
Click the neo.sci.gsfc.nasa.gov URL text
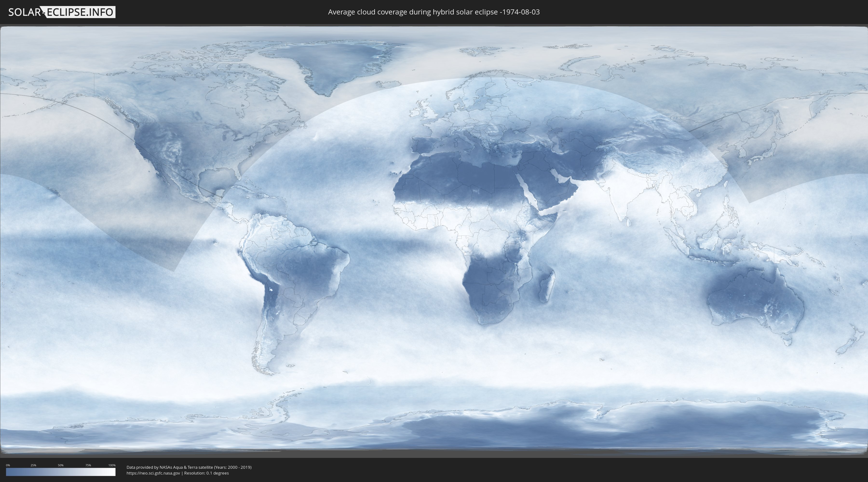point(153,473)
